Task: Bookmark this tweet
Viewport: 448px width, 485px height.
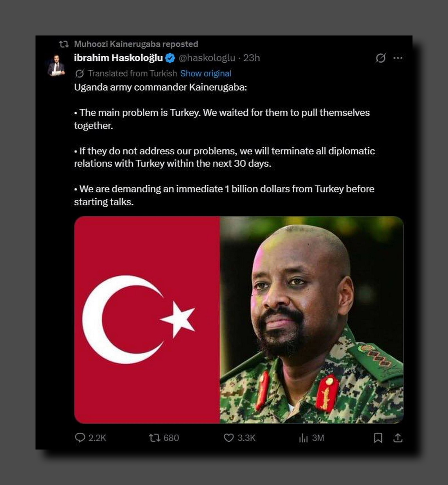Action: [378, 438]
